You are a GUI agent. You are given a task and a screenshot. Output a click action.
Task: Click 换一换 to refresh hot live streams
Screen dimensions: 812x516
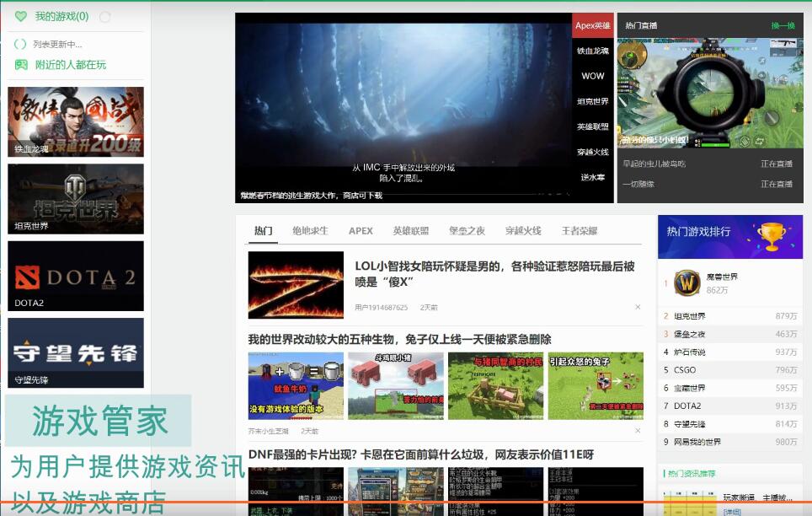point(783,26)
